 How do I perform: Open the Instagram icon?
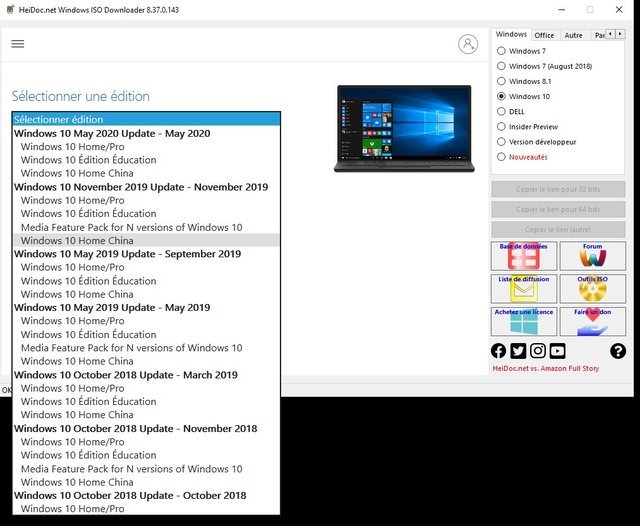click(x=538, y=351)
